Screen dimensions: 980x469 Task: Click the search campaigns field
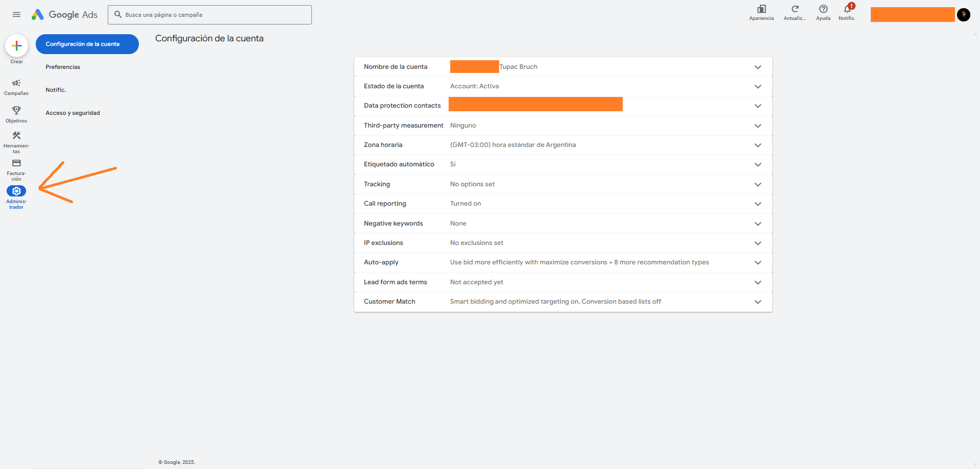[x=209, y=15]
